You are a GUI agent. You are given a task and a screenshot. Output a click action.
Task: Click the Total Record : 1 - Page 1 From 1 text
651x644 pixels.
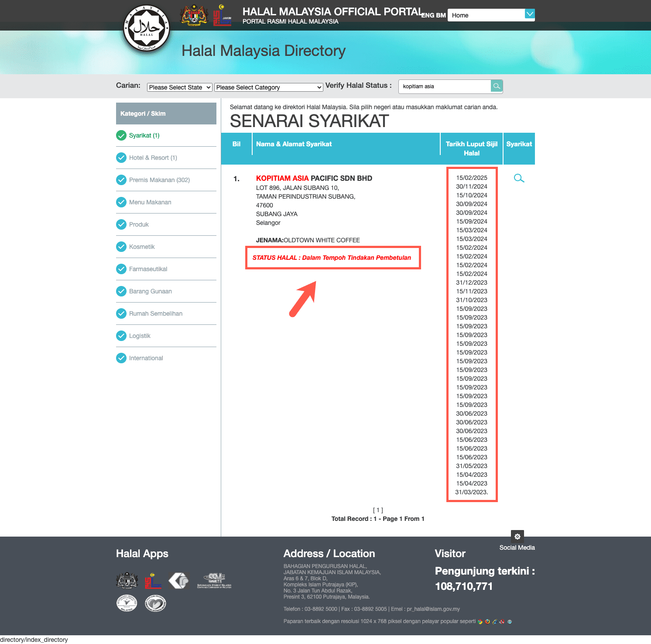pyautogui.click(x=378, y=519)
